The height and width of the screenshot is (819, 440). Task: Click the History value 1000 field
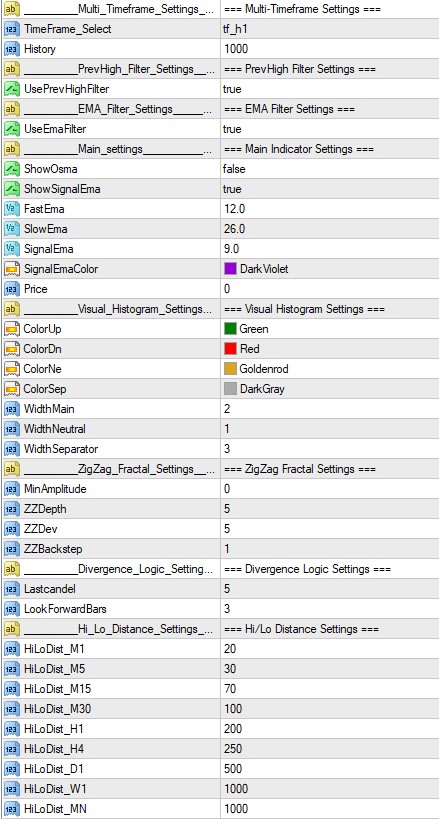tap(330, 49)
